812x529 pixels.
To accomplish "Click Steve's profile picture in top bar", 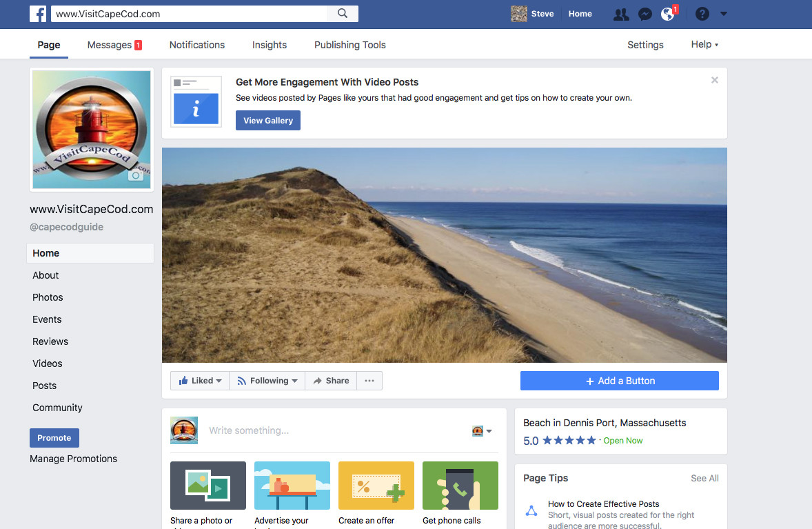I will [x=519, y=14].
